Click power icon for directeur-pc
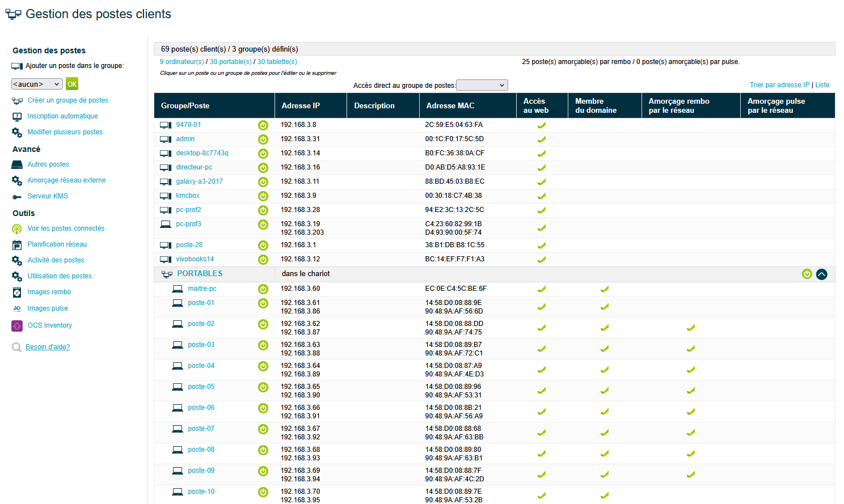Image resolution: width=844 pixels, height=504 pixels. pyautogui.click(x=263, y=168)
